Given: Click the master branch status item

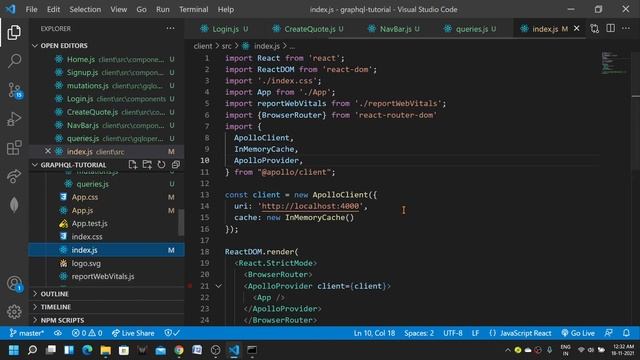Looking at the screenshot, I should point(27,333).
